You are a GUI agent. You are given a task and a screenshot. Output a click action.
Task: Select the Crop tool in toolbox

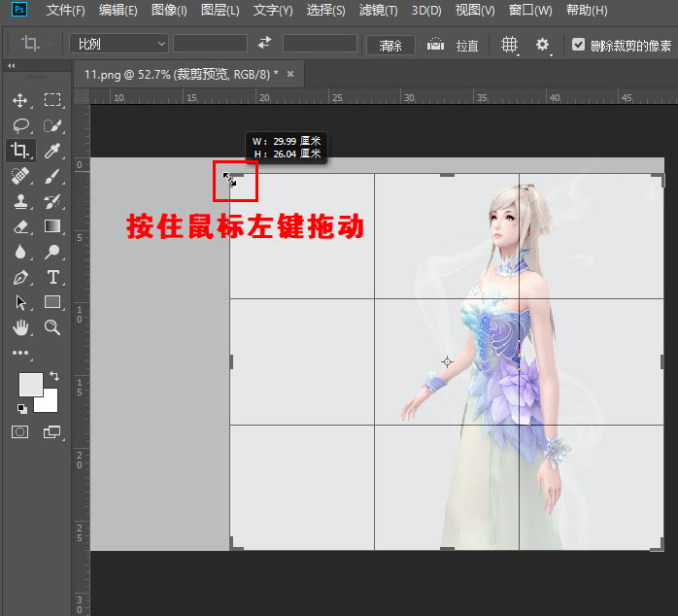(19, 150)
